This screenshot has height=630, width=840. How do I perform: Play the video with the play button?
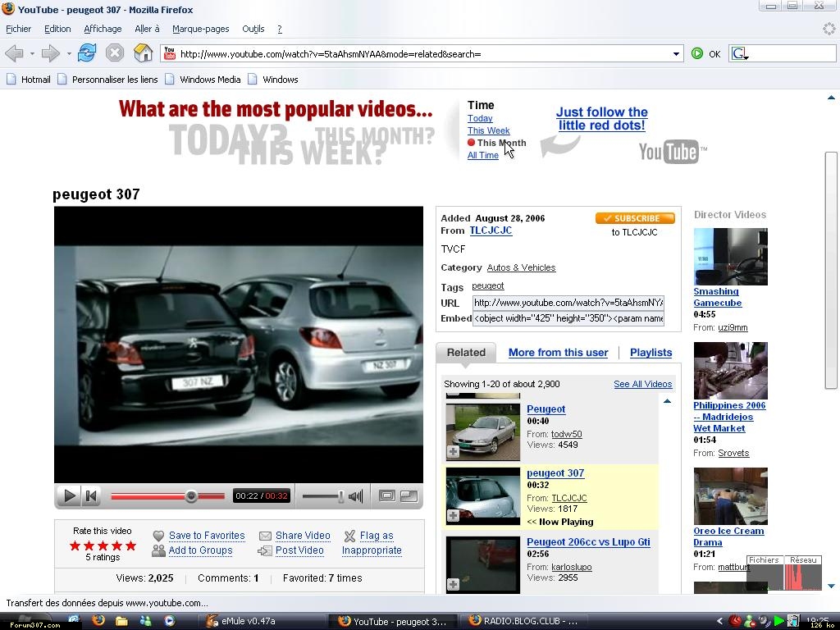click(x=69, y=496)
